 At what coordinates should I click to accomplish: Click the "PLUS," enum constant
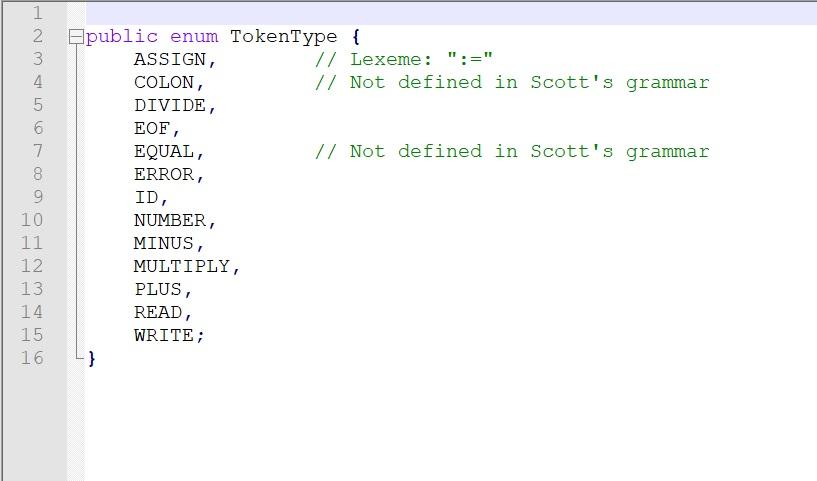click(x=163, y=289)
